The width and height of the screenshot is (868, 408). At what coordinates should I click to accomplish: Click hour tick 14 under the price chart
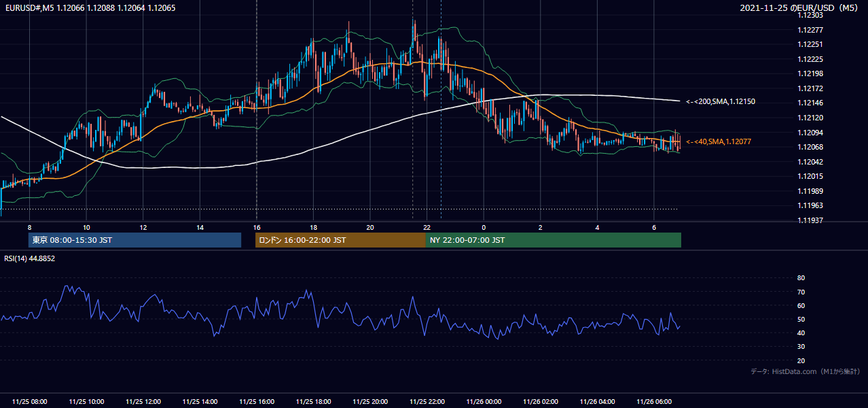point(200,226)
